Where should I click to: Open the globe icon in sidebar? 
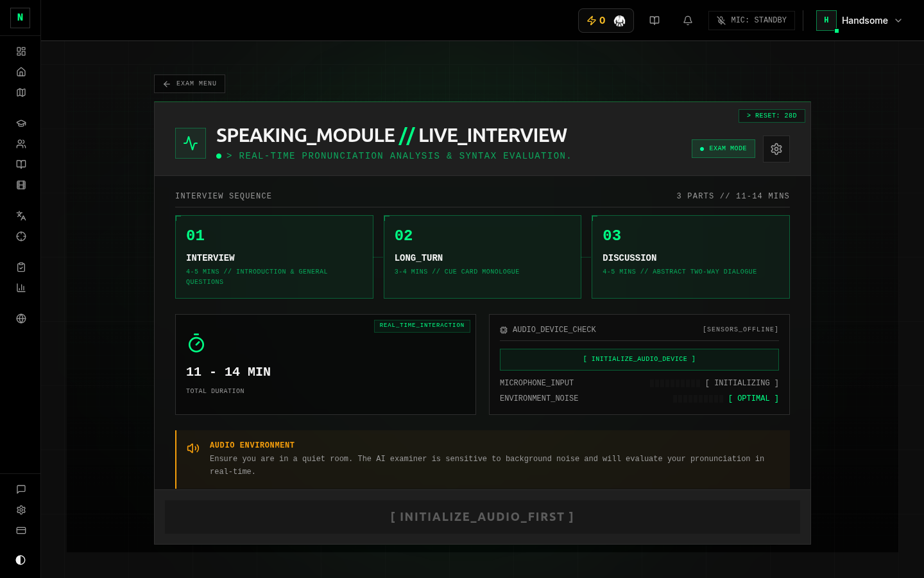(21, 319)
